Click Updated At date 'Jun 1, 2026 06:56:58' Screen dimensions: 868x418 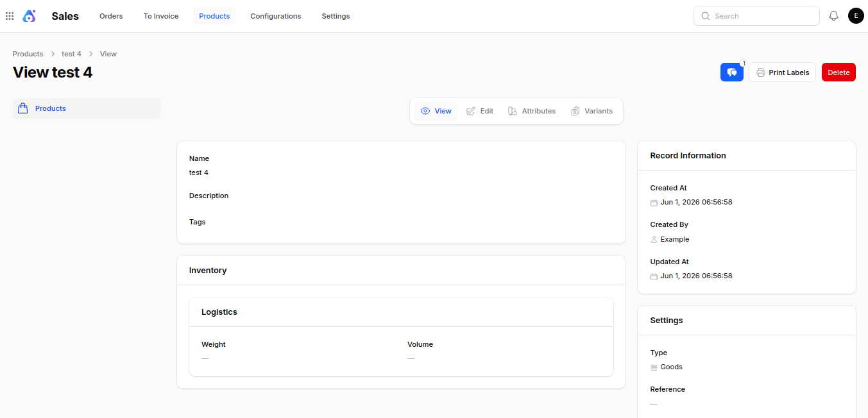tap(697, 276)
